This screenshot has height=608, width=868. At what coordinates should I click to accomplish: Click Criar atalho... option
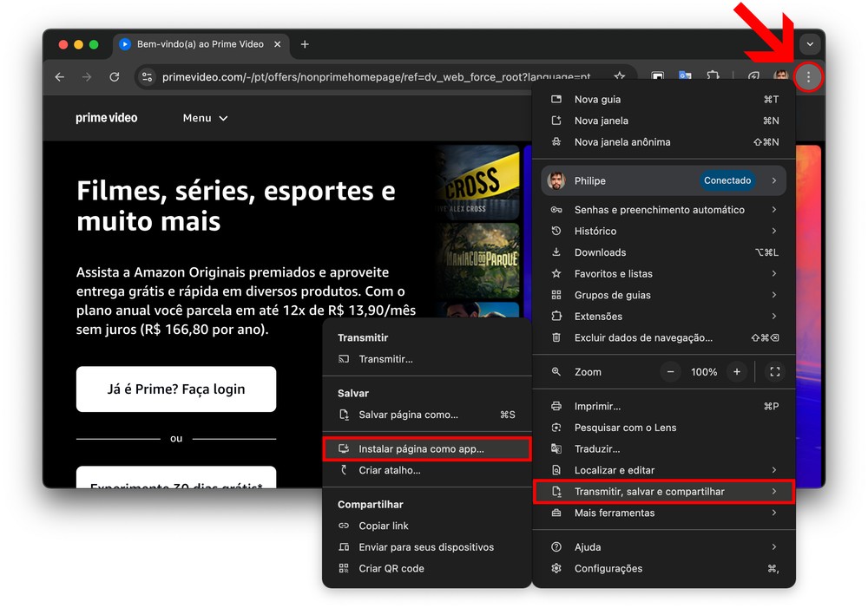(427, 470)
